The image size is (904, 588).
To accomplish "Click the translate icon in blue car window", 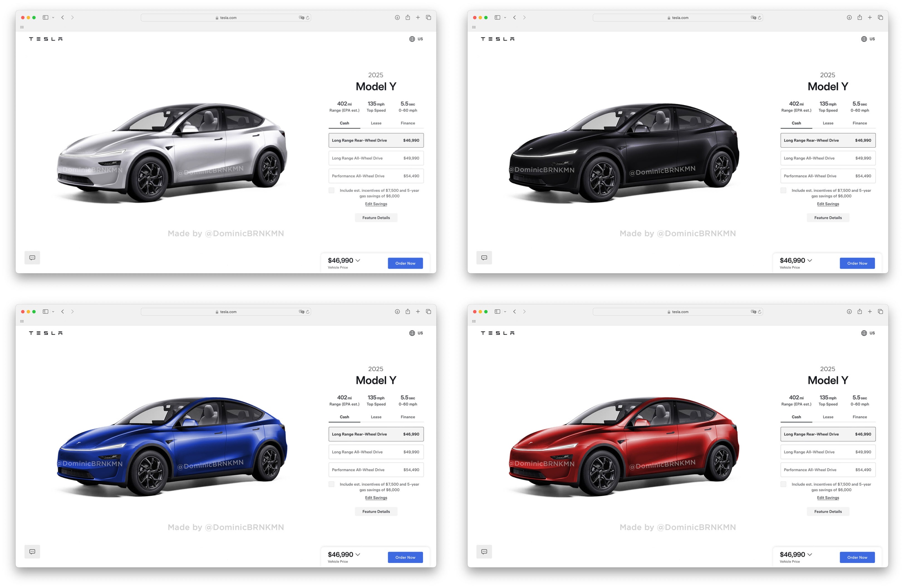I will (302, 311).
